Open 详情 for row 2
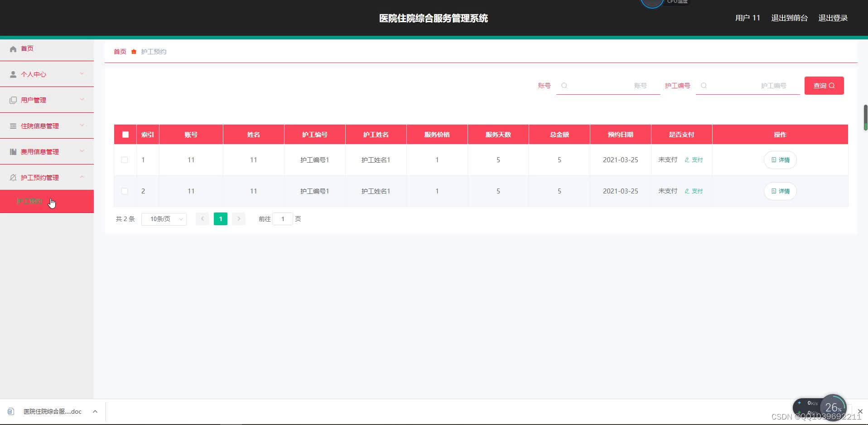The width and height of the screenshot is (868, 425). [x=780, y=191]
